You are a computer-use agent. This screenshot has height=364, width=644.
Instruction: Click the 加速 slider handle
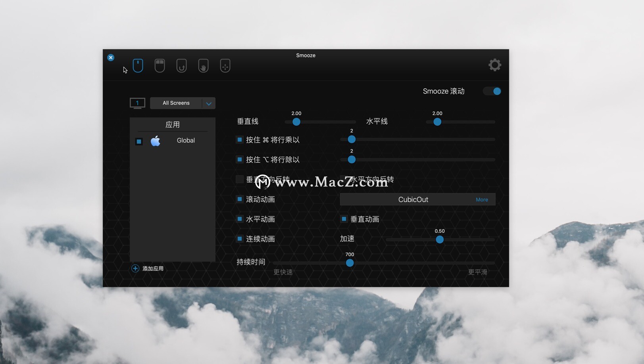(x=440, y=239)
